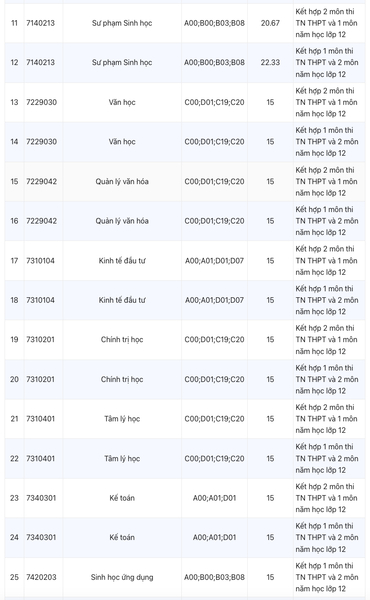
Task: Click admission method note in row 11
Action: 327,23
